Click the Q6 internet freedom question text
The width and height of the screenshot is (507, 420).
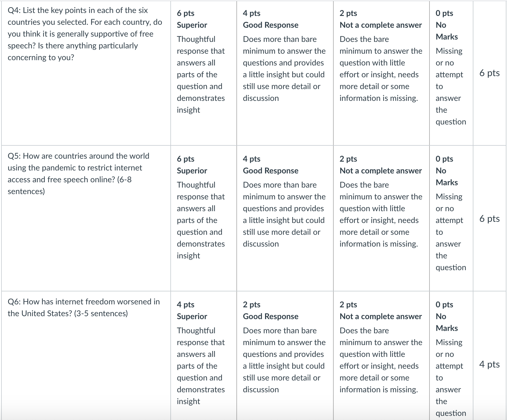pos(84,308)
